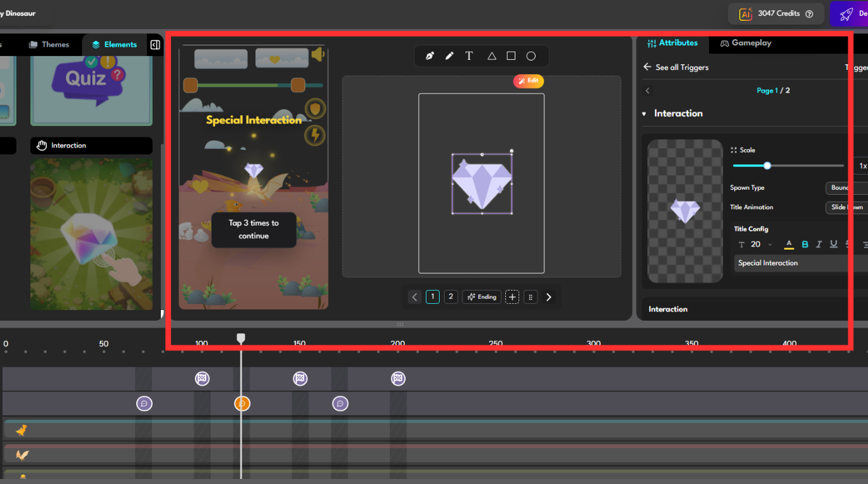Collapse the left elements panel
This screenshot has height=484, width=868.
[155, 45]
